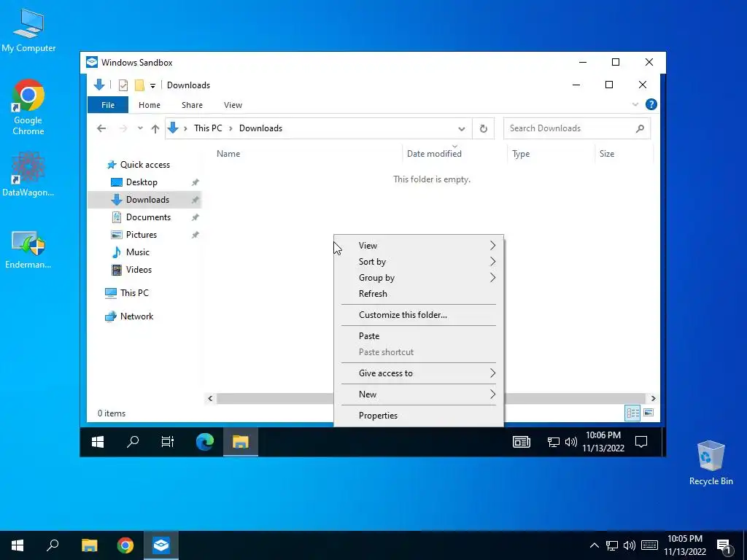Click the Properties quick access toolbar icon
Viewport: 747px width, 560px height.
click(x=123, y=85)
